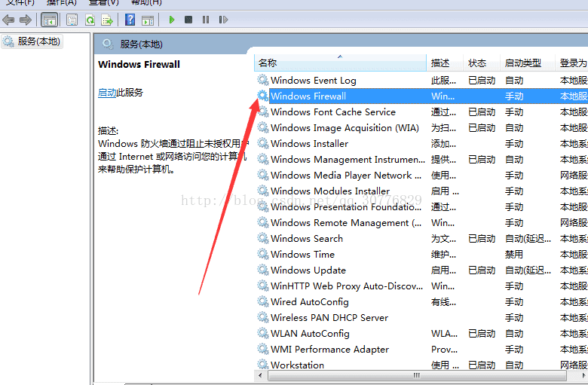
Task: Click gear icon of Windows Update
Action: pyautogui.click(x=263, y=270)
